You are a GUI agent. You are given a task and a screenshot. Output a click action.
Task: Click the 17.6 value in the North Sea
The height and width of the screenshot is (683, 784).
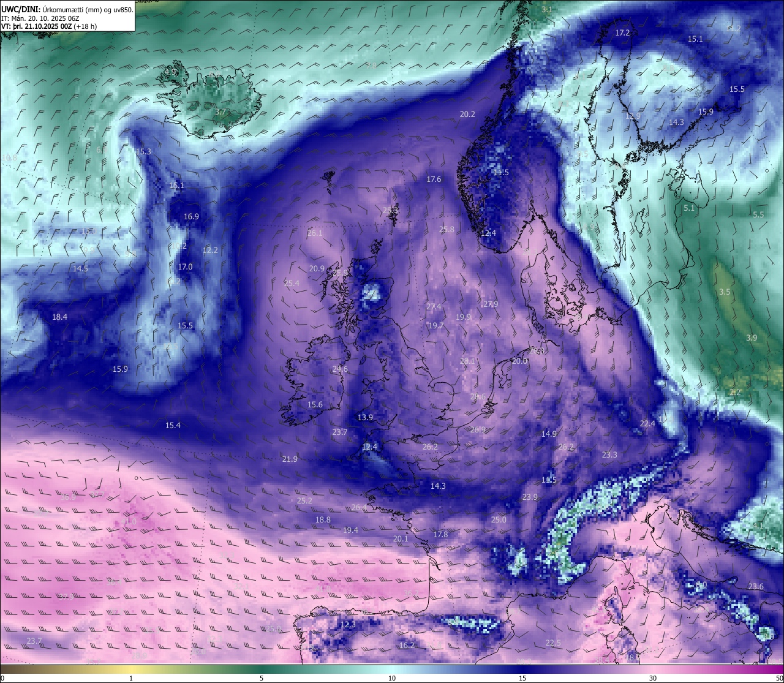(434, 179)
